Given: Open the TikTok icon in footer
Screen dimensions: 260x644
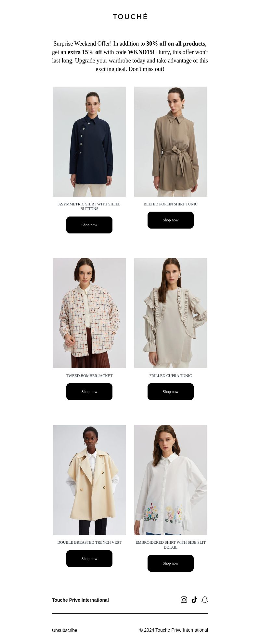Looking at the screenshot, I should 194,600.
